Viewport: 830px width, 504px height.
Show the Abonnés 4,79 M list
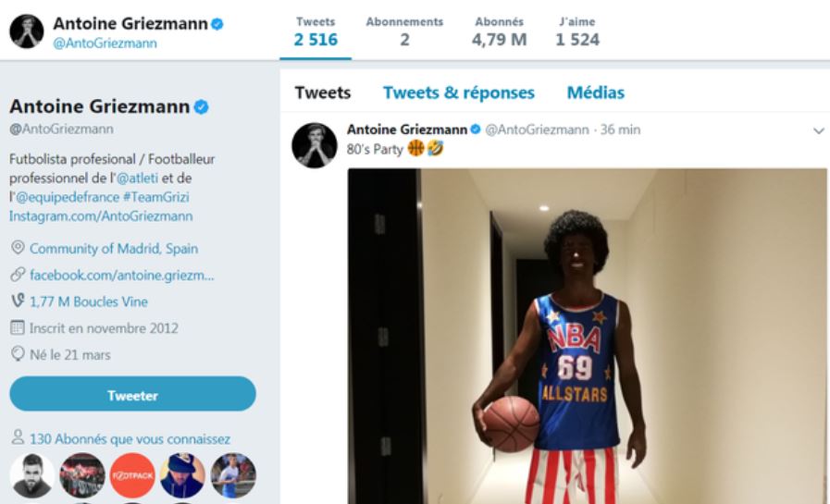click(x=499, y=31)
